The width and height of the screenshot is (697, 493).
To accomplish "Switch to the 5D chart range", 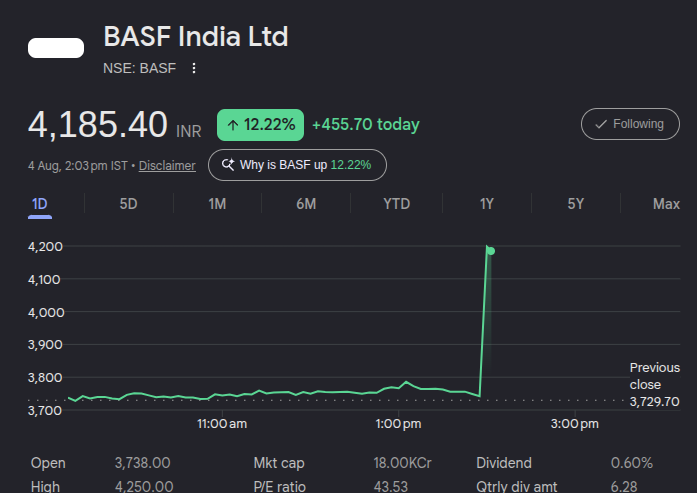I will point(128,204).
